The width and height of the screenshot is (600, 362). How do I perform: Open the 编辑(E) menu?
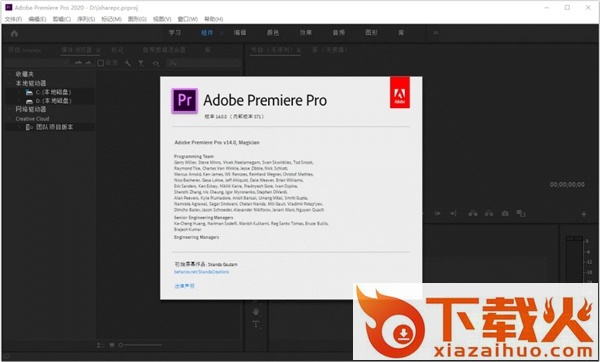pyautogui.click(x=38, y=19)
